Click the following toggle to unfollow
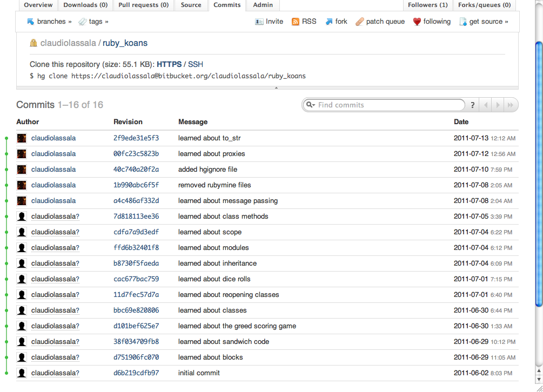 (x=435, y=22)
